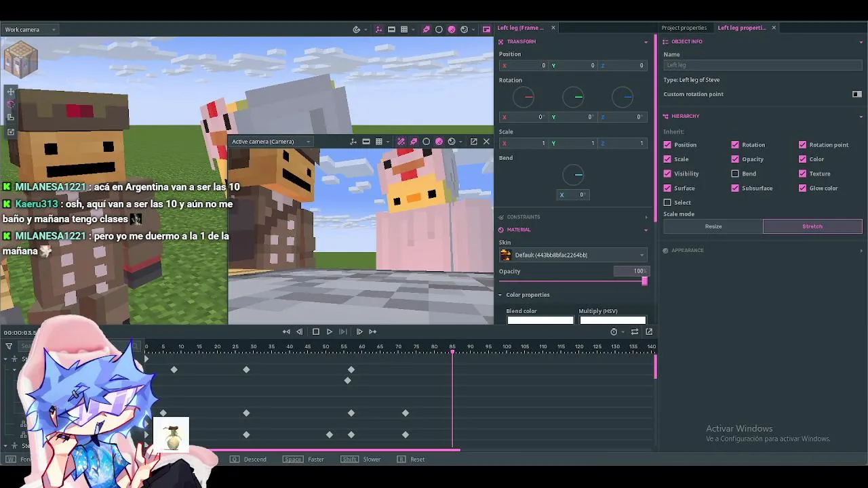This screenshot has height=488, width=868.
Task: Uncheck Inherit Visibility checkbox
Action: point(667,174)
